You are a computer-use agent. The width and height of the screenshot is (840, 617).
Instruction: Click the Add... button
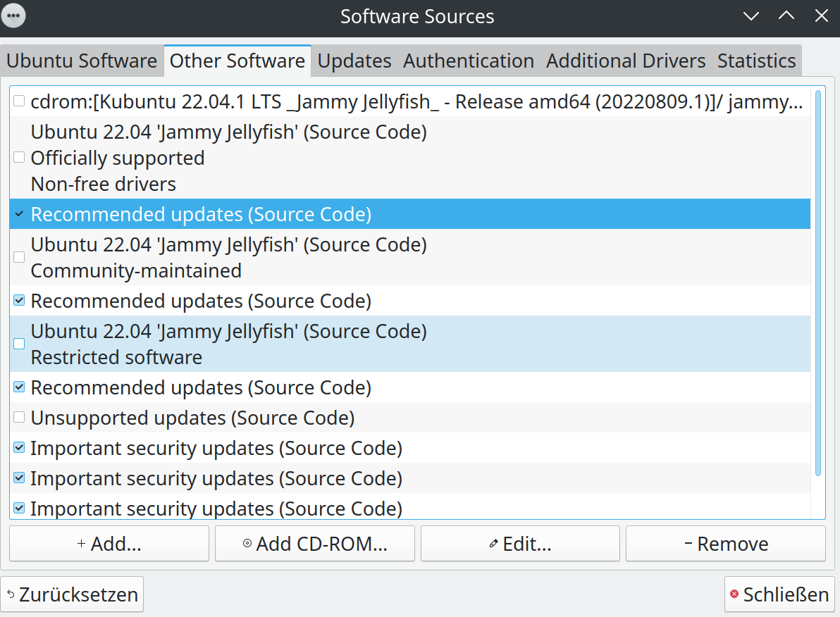tap(109, 544)
